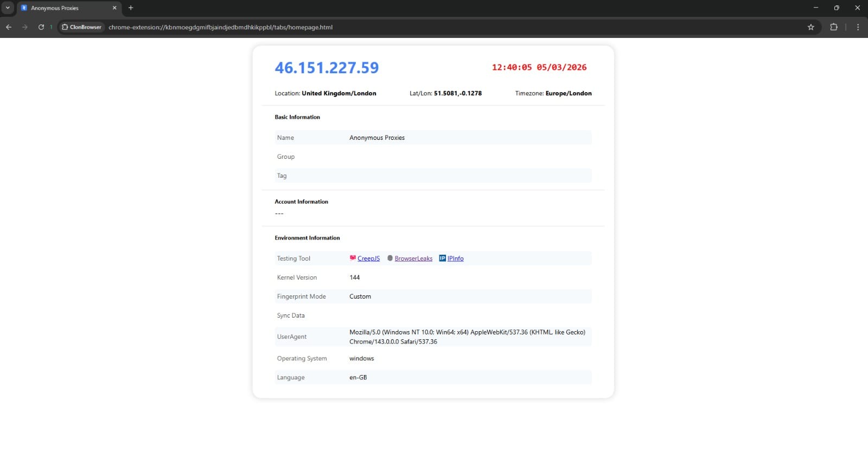Screen dimensions: 868x465
Task: Click the Name value Anonymous Proxies
Action: click(x=377, y=138)
